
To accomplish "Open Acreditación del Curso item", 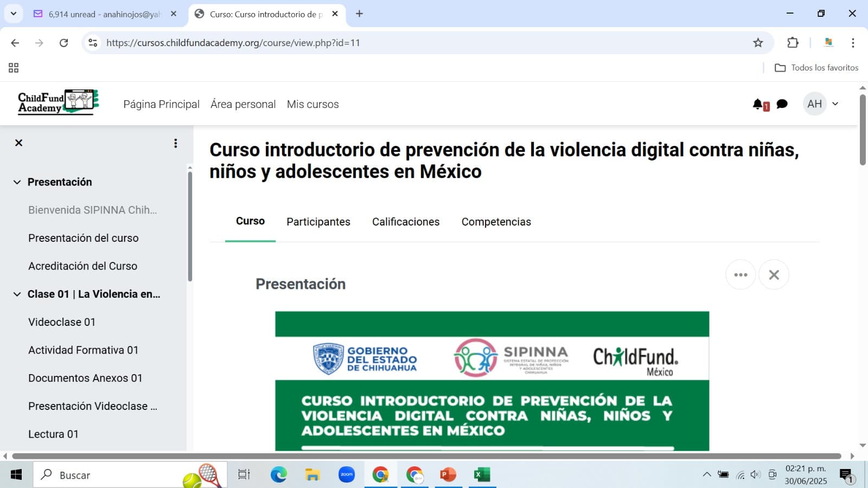I will [82, 266].
